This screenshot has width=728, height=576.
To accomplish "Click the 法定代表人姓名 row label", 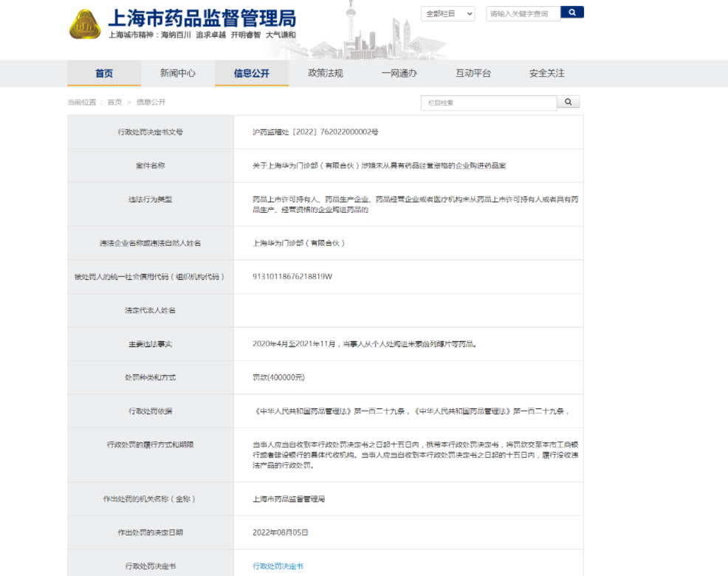I will [x=151, y=310].
